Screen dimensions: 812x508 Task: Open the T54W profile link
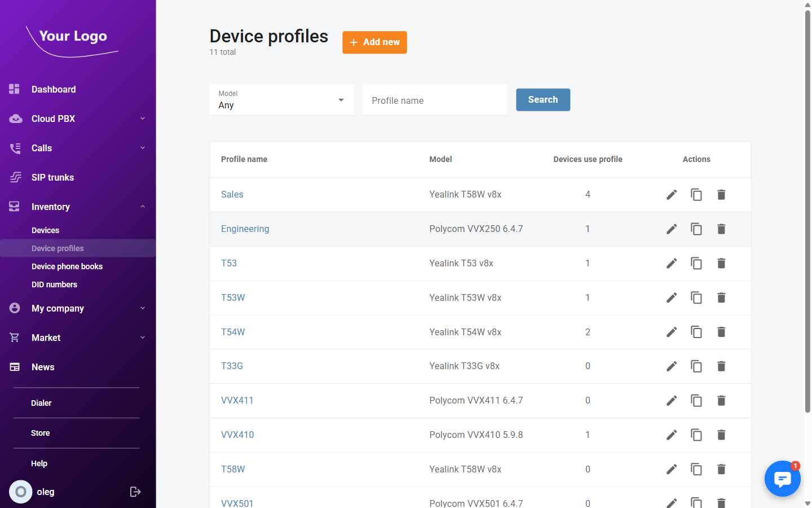click(233, 332)
